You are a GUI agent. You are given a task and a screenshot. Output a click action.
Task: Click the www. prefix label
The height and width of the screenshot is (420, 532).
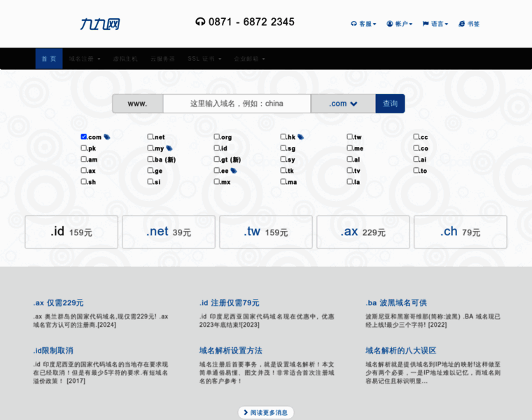[x=137, y=104]
